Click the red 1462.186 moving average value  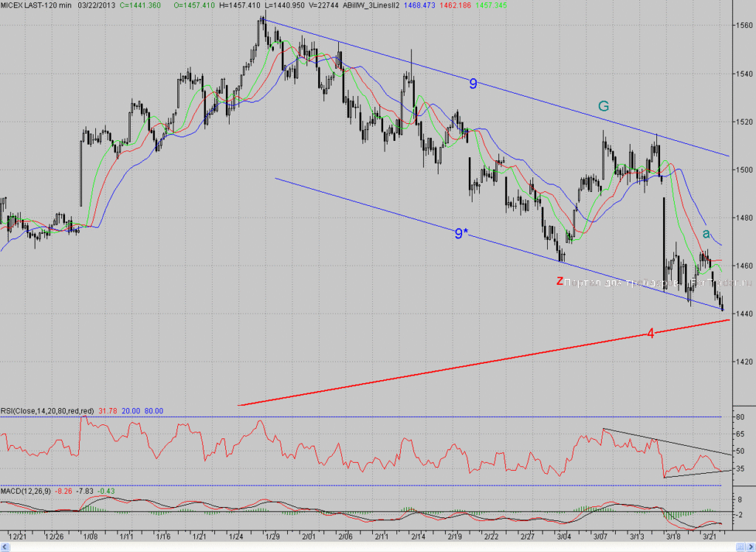click(456, 5)
